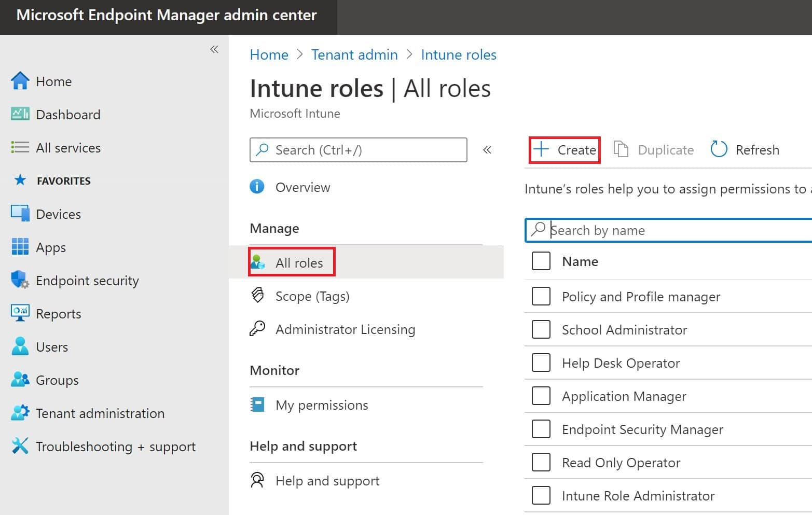Collapse the left navigation pane with chevron

click(214, 49)
